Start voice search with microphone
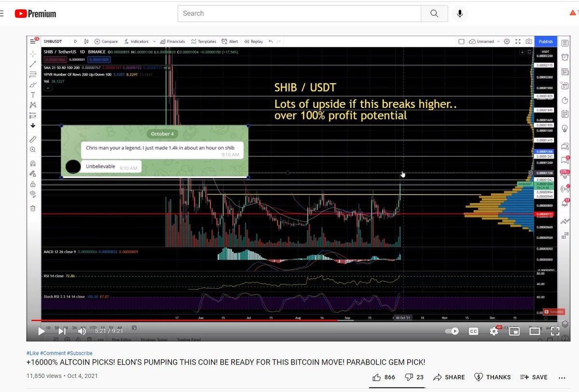Viewport: 579px width, 392px height. point(460,14)
